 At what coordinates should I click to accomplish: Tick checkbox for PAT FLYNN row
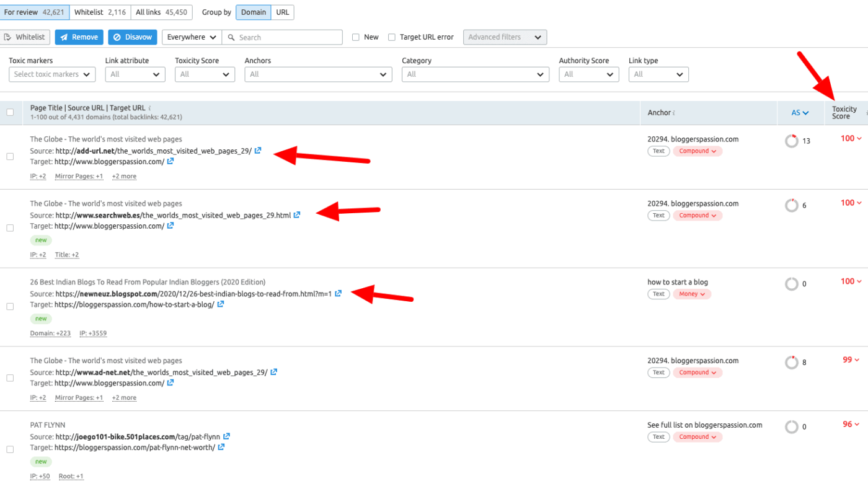[x=10, y=449]
